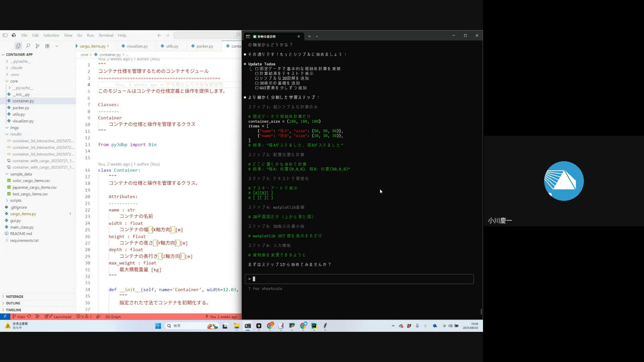644x362 pixels.
Task: Toggle the primary sidebar layout icon
Action: coord(5,35)
